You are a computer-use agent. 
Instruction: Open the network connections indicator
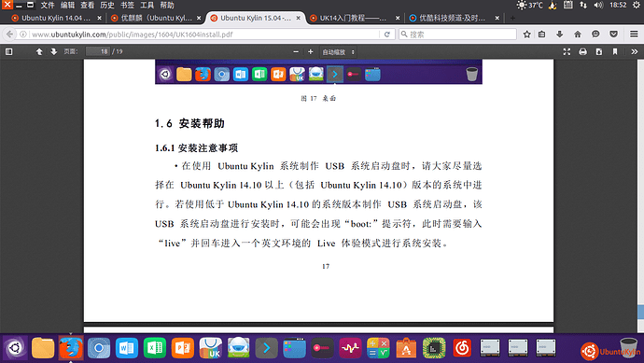point(583,6)
